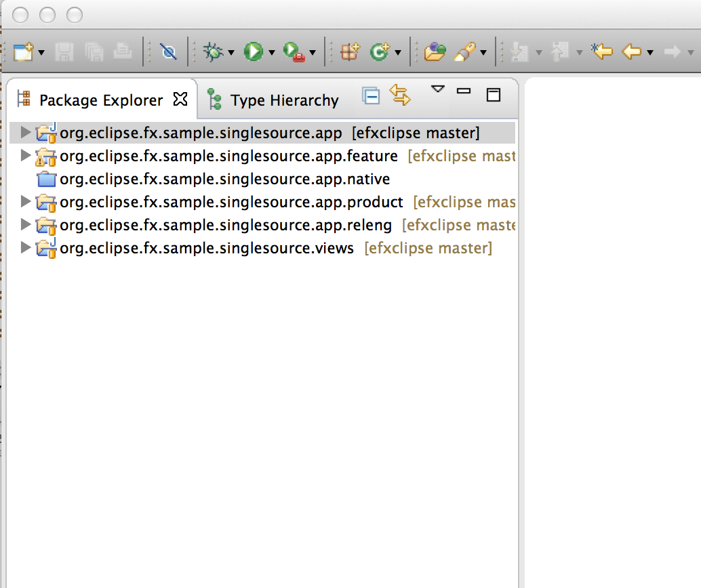
Task: Click the New Java Package icon
Action: click(x=349, y=51)
